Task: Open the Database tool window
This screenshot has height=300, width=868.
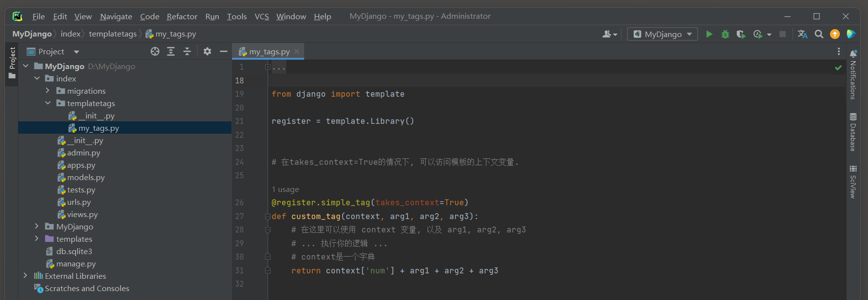Action: tap(853, 132)
